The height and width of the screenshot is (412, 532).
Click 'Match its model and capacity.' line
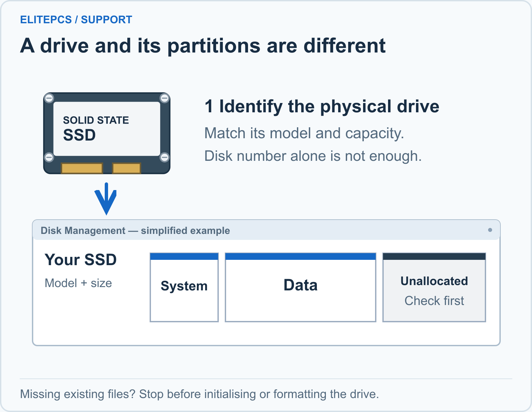pyautogui.click(x=304, y=133)
